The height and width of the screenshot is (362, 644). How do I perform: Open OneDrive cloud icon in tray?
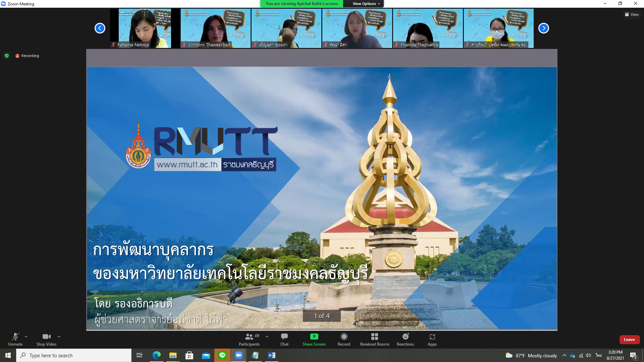pyautogui.click(x=573, y=355)
